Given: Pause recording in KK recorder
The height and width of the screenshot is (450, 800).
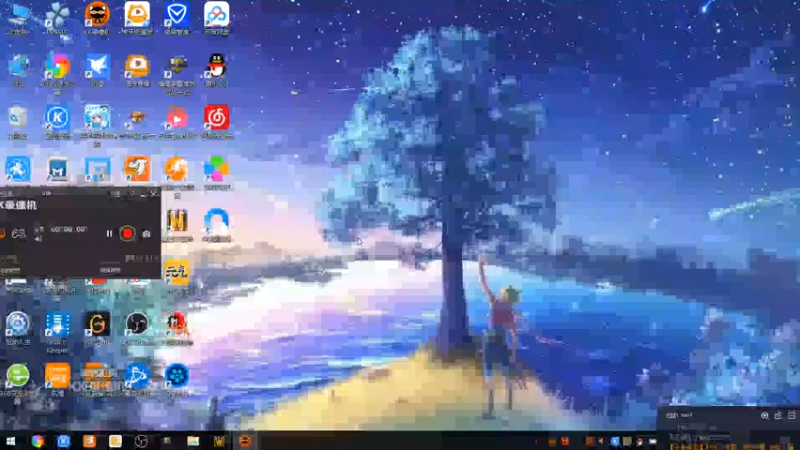Looking at the screenshot, I should coord(109,234).
